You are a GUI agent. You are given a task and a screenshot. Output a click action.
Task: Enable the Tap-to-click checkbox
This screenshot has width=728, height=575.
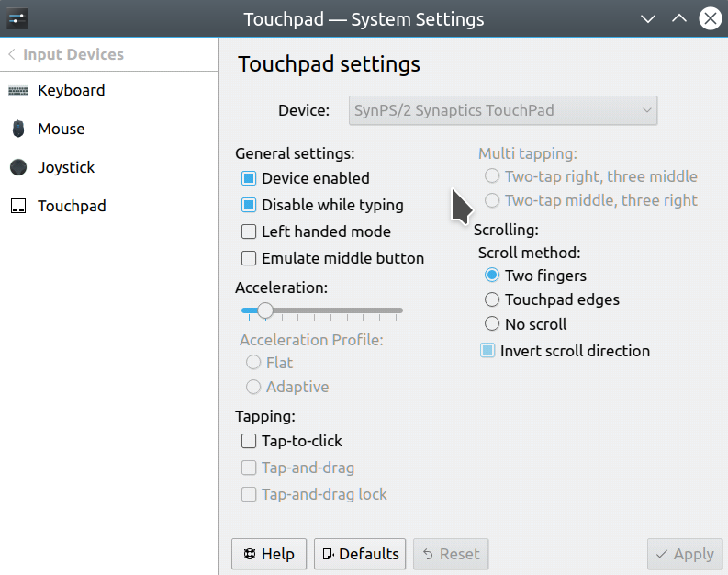(249, 441)
